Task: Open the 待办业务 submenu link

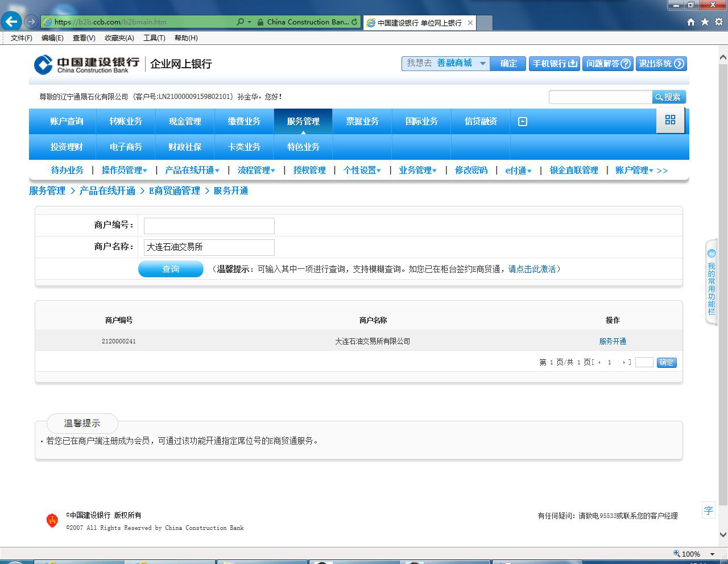Action: coord(67,171)
